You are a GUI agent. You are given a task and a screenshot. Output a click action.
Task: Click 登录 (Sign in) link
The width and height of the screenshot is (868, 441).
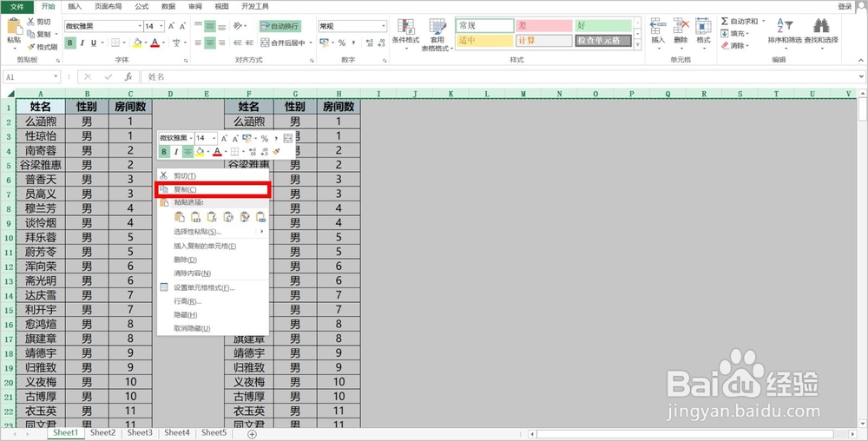[845, 7]
